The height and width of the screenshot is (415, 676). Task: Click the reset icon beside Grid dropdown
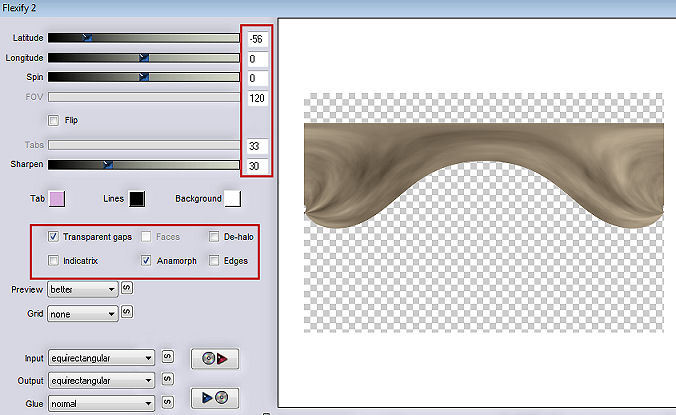pyautogui.click(x=127, y=312)
